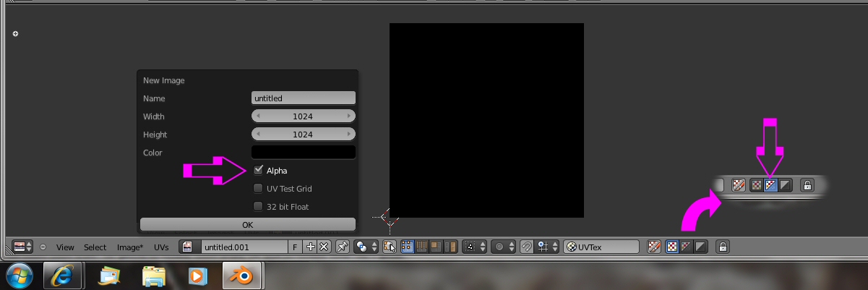This screenshot has width=868, height=290.
Task: Click the Height 1024 value field
Action: (304, 134)
